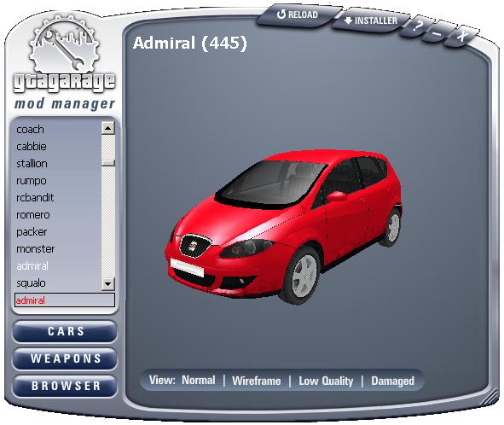Click the vehicle list up arrow

(x=107, y=128)
